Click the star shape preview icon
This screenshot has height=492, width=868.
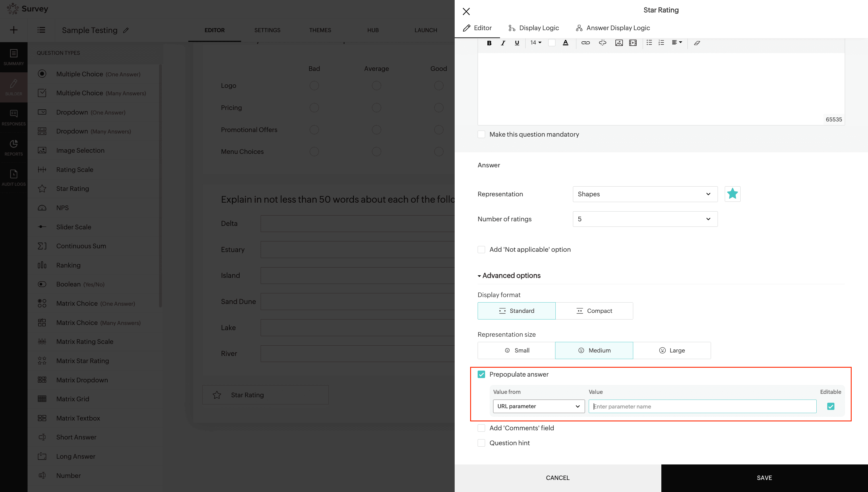732,194
